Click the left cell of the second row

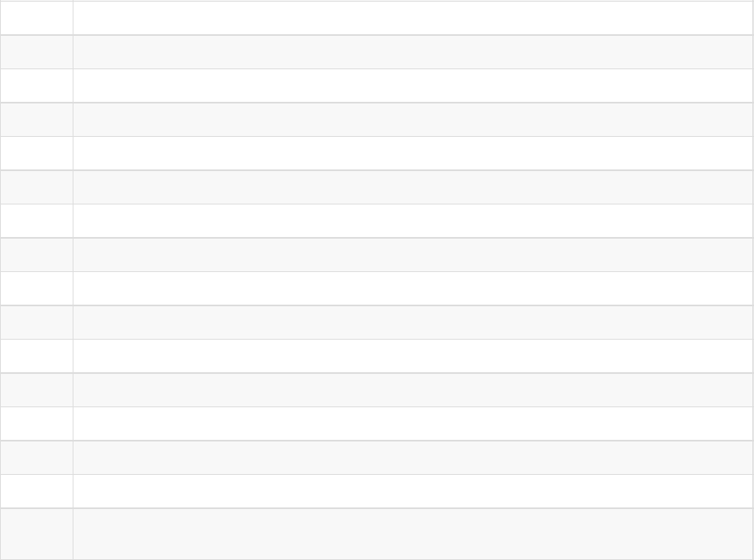37,52
